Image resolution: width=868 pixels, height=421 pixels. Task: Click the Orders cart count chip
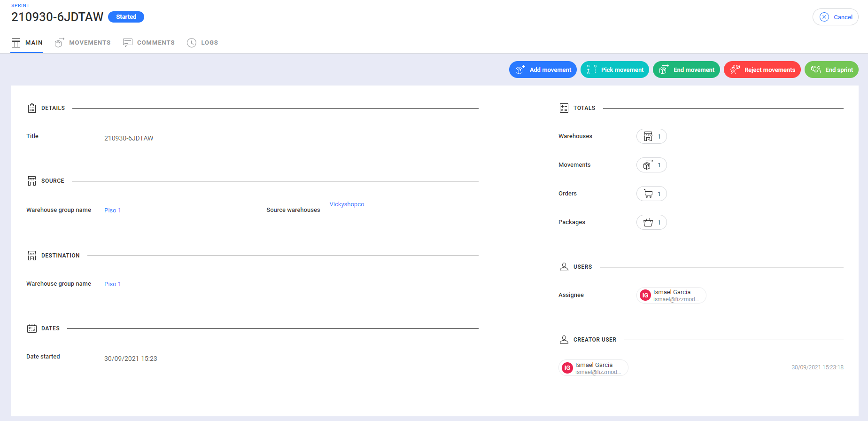click(651, 194)
